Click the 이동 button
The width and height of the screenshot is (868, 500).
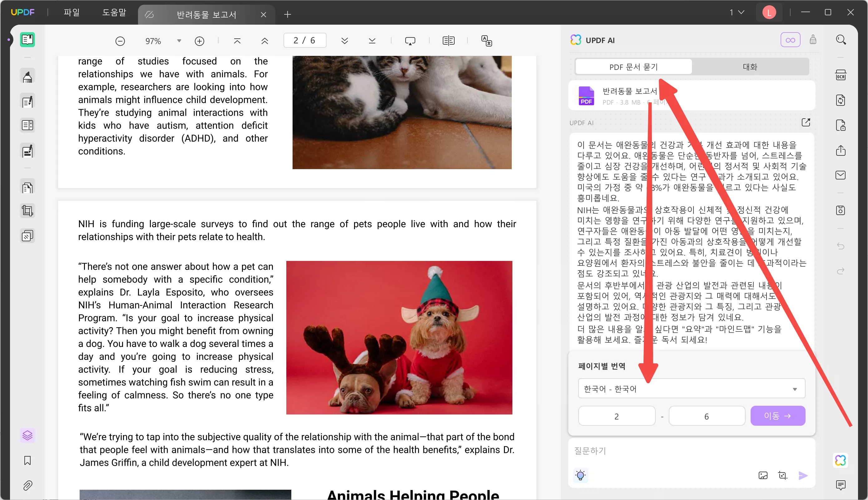click(778, 416)
